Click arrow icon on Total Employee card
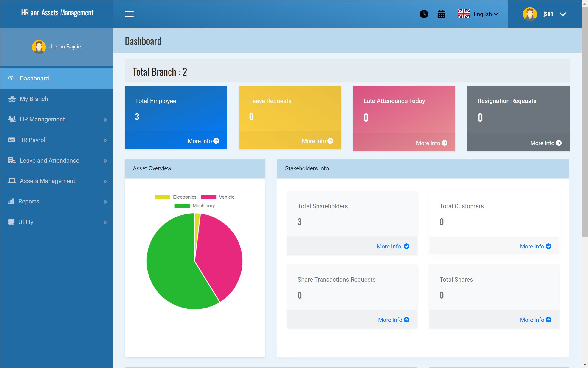Viewport: 588px width, 368px height. click(216, 141)
